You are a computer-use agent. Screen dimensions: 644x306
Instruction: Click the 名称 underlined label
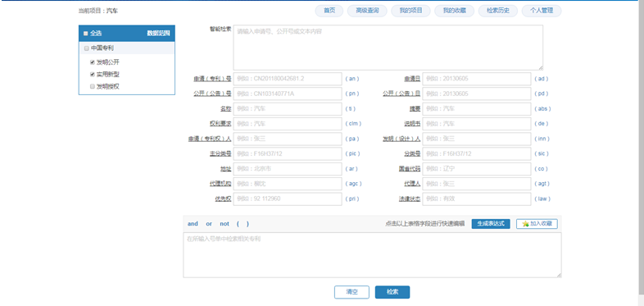226,109
